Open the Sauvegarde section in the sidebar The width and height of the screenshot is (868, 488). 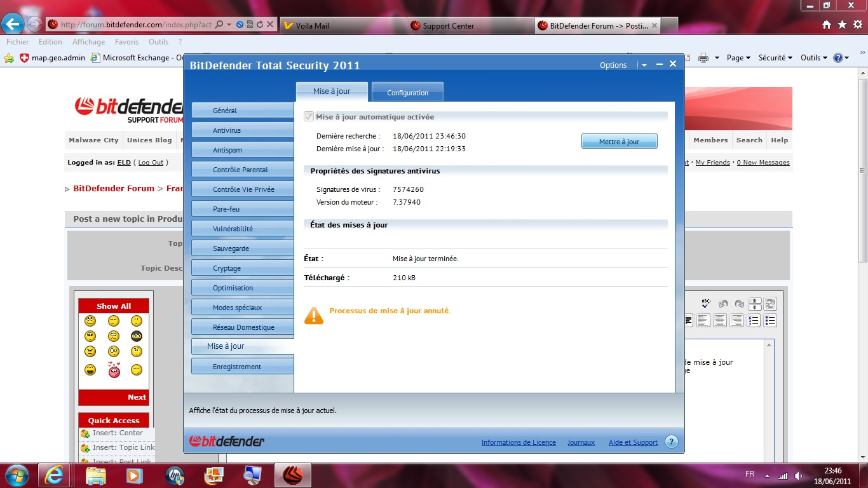(x=243, y=248)
